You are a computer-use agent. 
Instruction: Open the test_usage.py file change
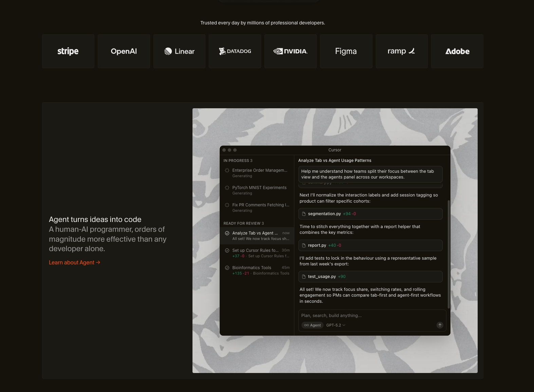[x=370, y=277]
